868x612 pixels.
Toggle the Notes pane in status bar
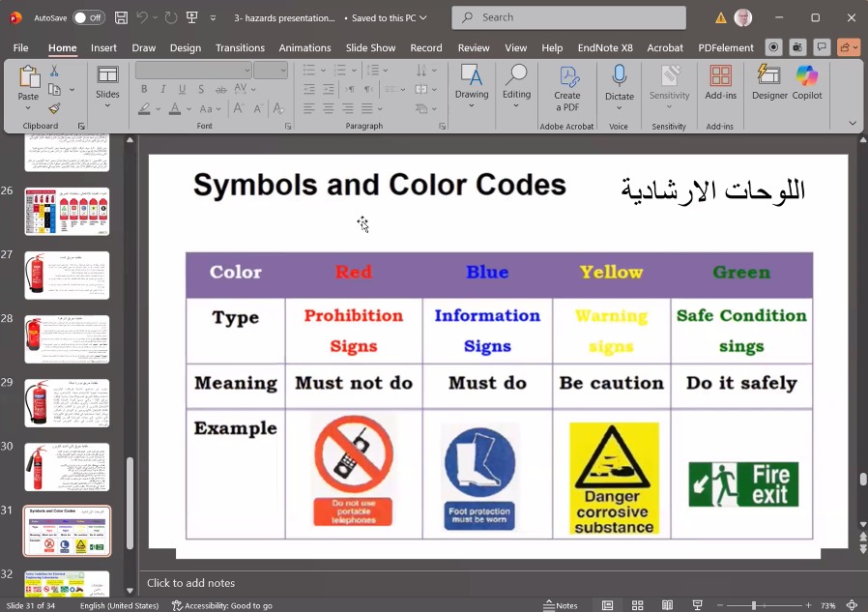tap(560, 605)
